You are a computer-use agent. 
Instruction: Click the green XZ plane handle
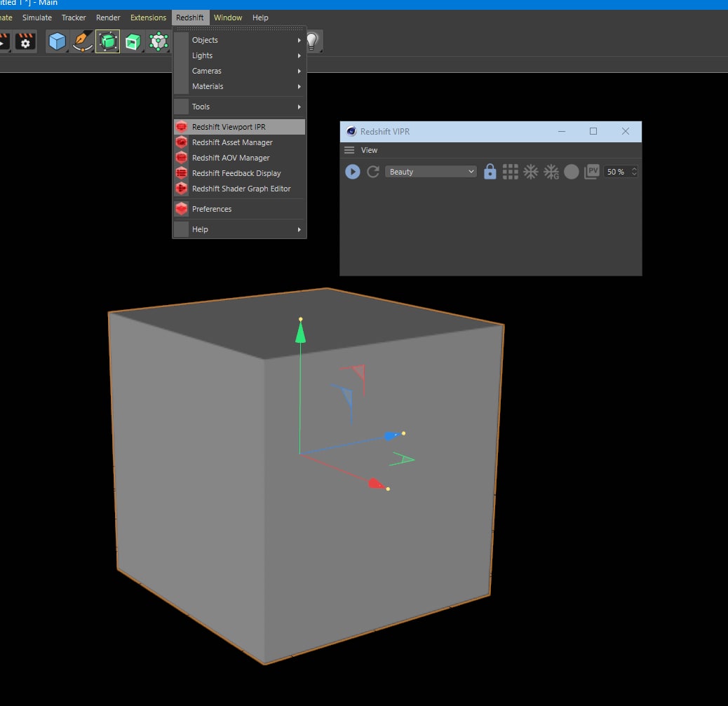point(402,459)
